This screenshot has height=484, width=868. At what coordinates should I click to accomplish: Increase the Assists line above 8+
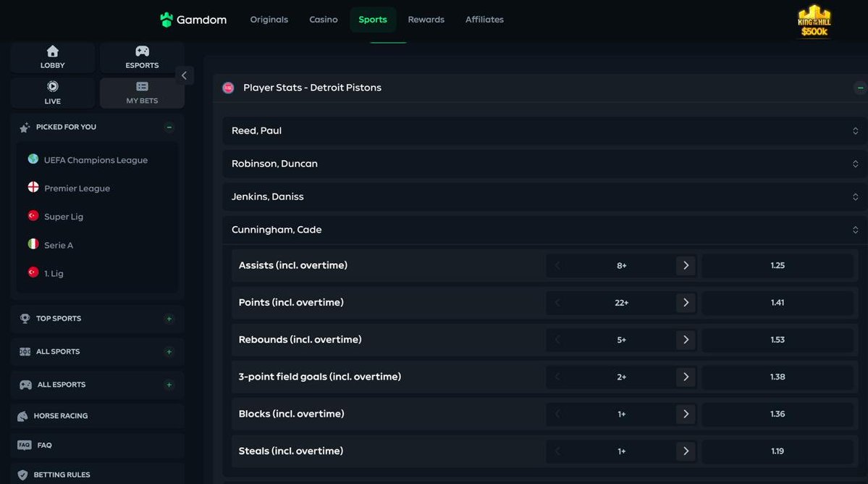click(686, 266)
